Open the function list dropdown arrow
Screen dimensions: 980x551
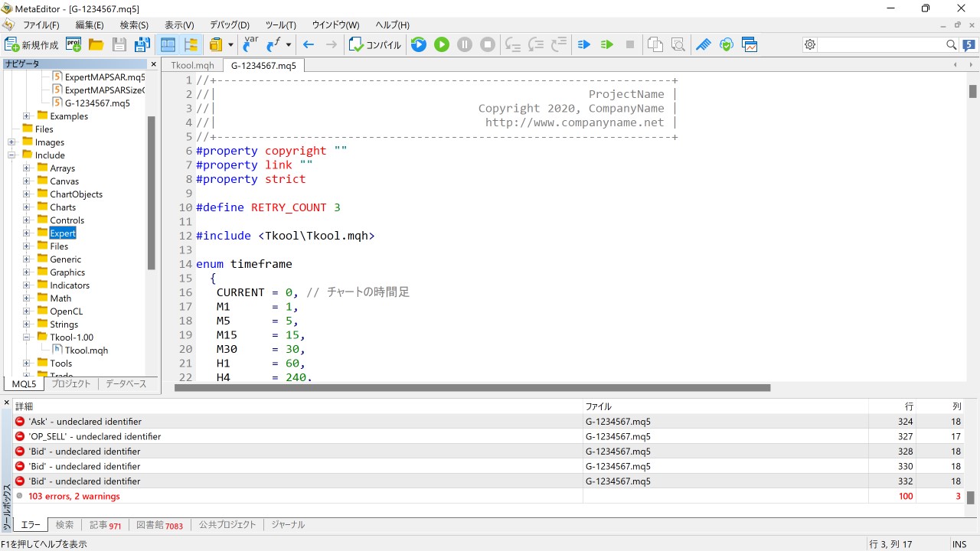point(289,44)
